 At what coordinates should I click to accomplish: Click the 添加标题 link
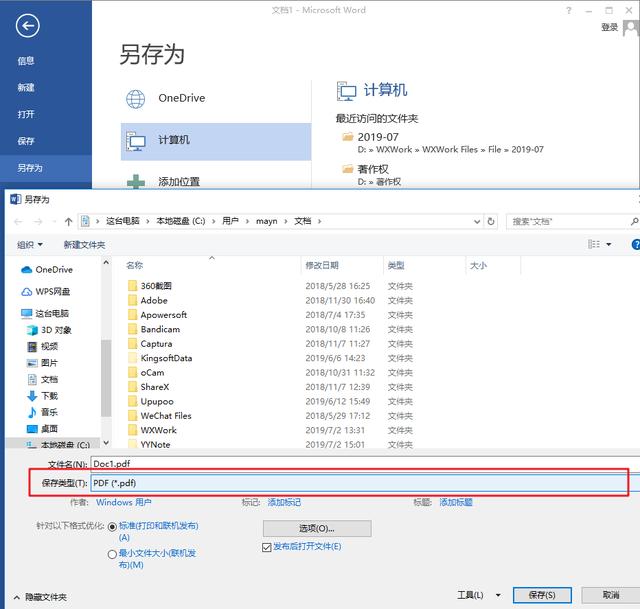click(456, 502)
